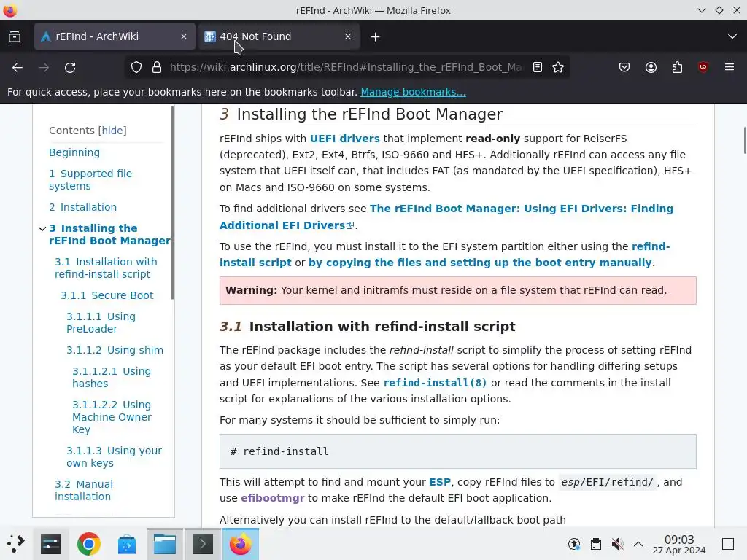Viewport: 747px width, 560px height.
Task: Open Discover software store in taskbar
Action: tap(127, 544)
